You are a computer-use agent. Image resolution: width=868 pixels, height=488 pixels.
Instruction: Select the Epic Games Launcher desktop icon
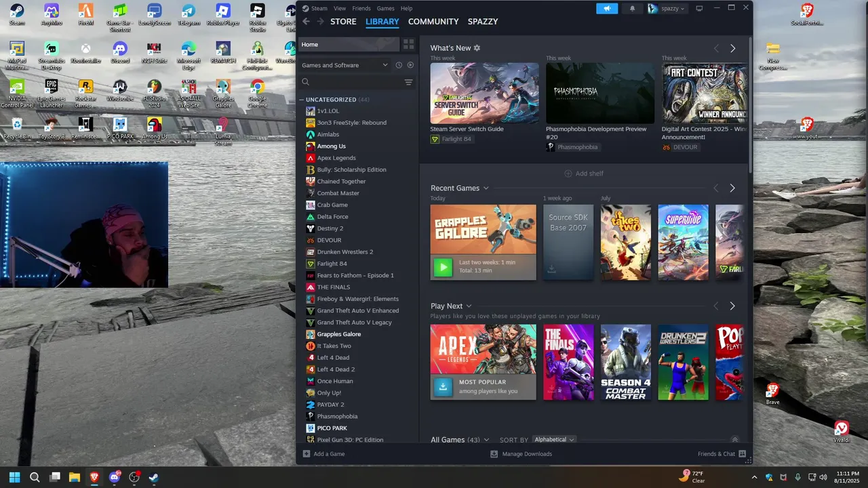pos(52,94)
